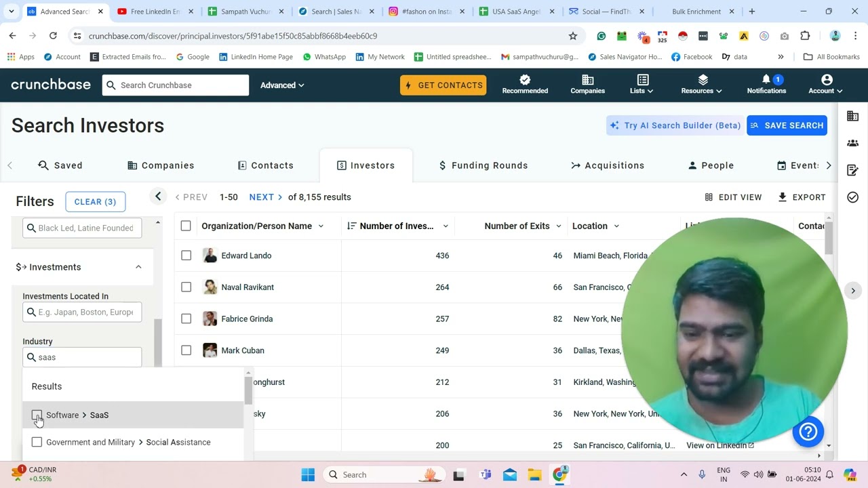The width and height of the screenshot is (868, 488).
Task: Tick the Social Assistance industry checkbox
Action: point(37,442)
